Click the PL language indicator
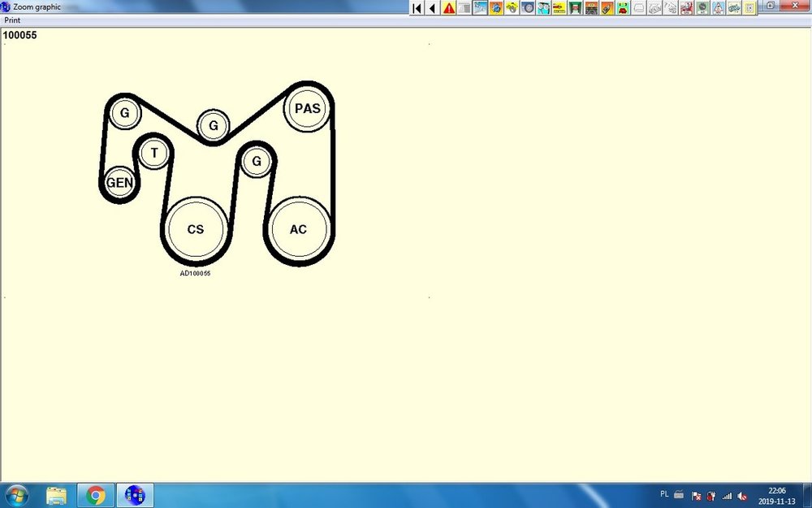 click(x=664, y=494)
